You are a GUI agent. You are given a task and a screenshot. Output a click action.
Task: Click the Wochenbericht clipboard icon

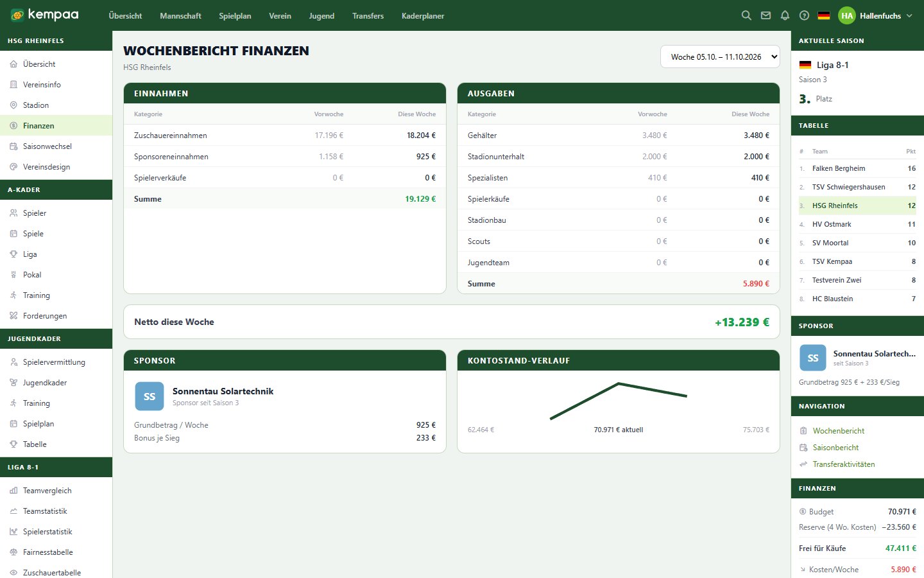[803, 431]
